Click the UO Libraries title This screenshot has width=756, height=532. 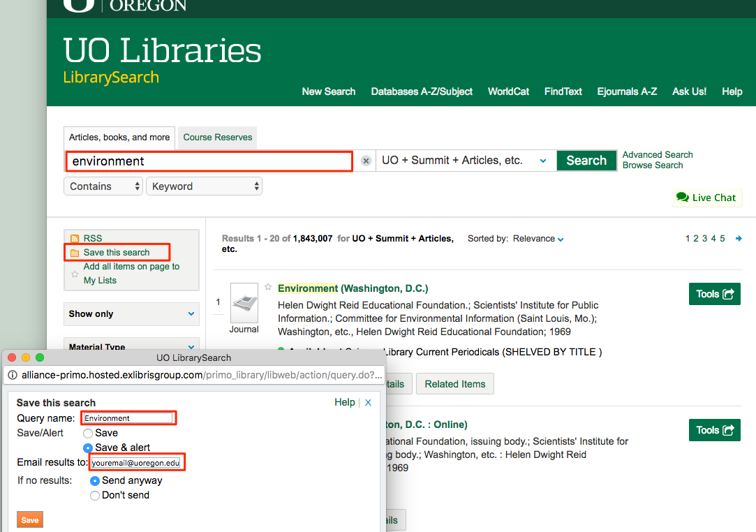162,51
